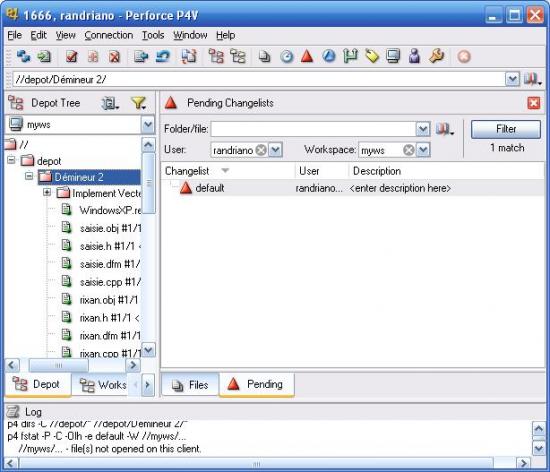Open the Labels view via the yellow tag icon

click(372, 56)
